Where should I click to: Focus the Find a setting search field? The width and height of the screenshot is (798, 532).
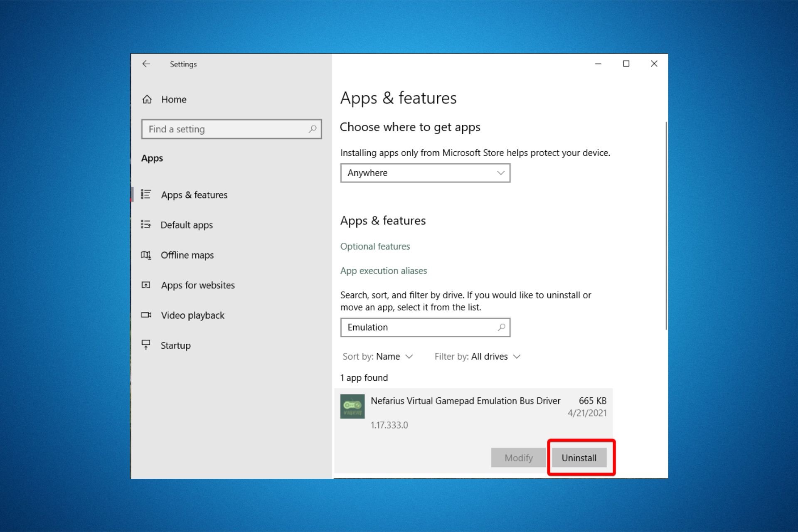(232, 129)
